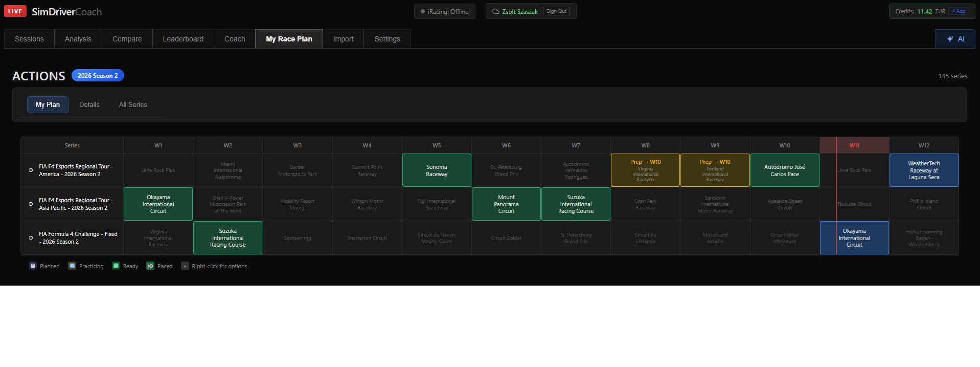Click the Sign Out button
This screenshot has width=980, height=367.
coord(556,11)
